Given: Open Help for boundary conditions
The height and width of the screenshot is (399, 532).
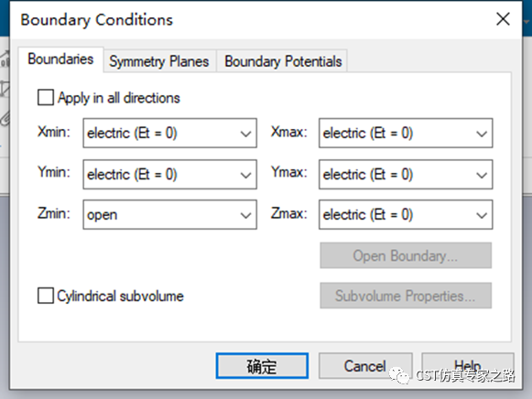Looking at the screenshot, I should coord(468,366).
